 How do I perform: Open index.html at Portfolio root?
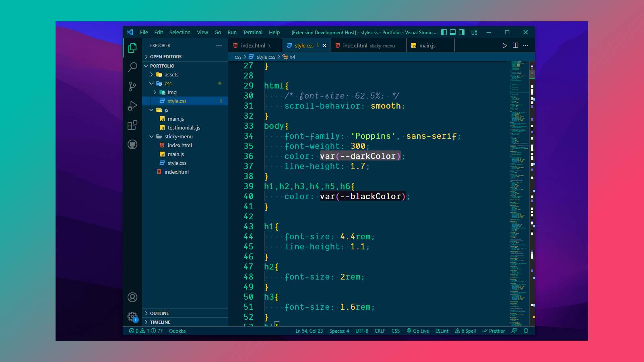(x=185, y=172)
